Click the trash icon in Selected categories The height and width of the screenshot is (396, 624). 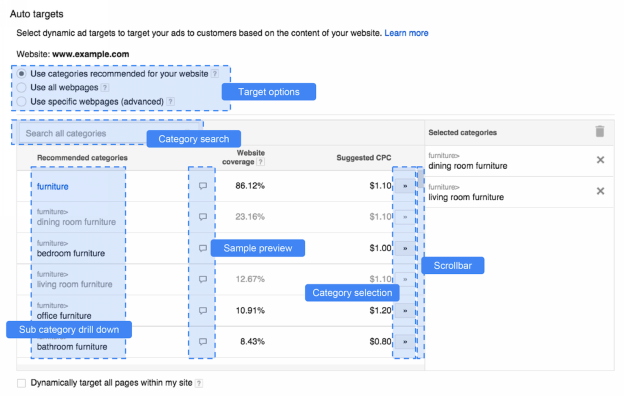[x=600, y=131]
